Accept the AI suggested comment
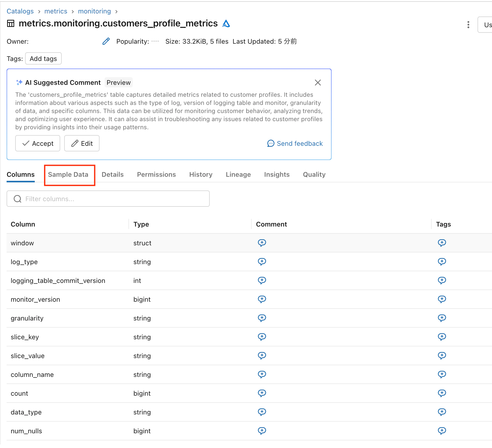The width and height of the screenshot is (492, 448). (x=38, y=143)
